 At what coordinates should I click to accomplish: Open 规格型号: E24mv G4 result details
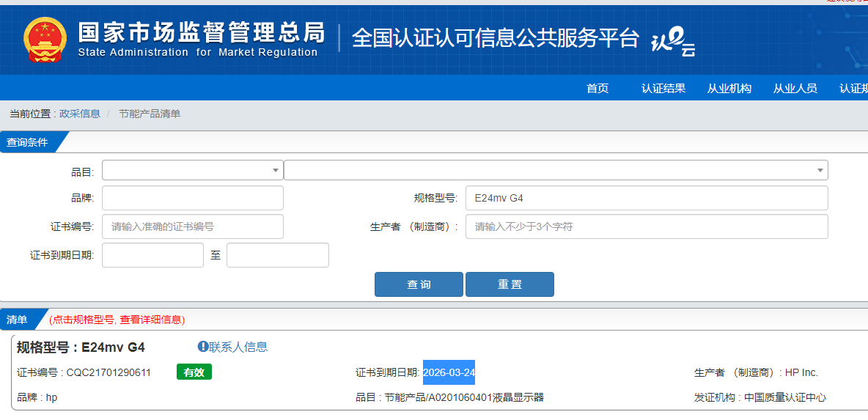click(x=81, y=347)
